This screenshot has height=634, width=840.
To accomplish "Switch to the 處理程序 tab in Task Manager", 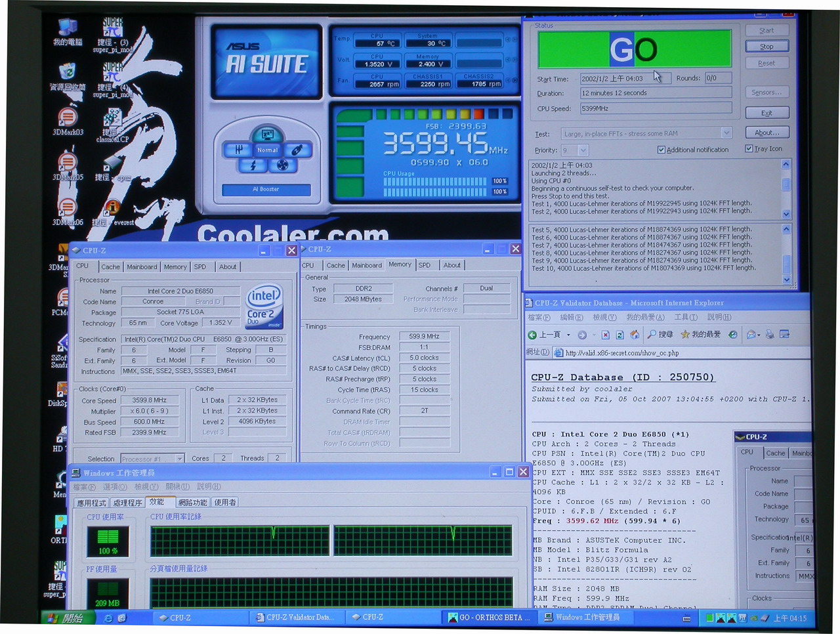I will [x=127, y=503].
